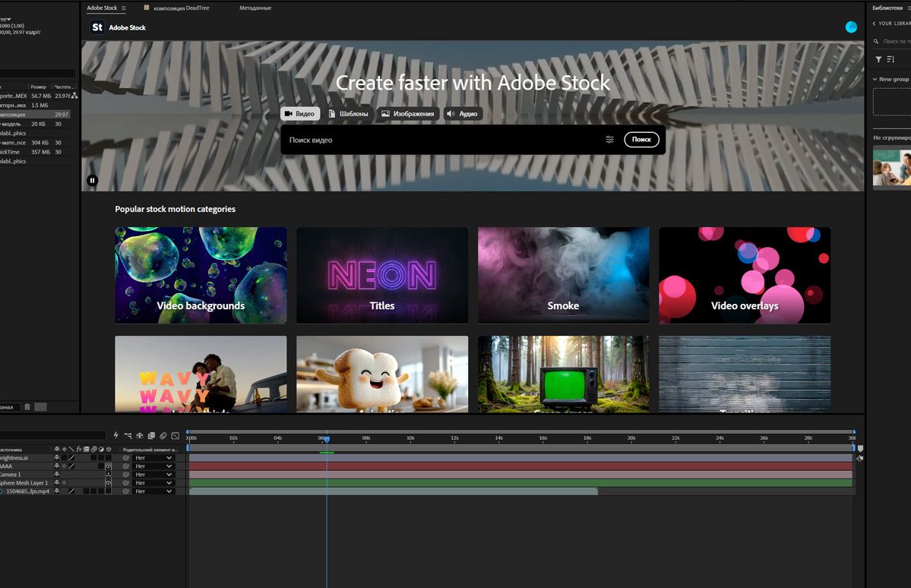
Task: Click the lightning bolt icon in timeline toolbar
Action: (115, 435)
